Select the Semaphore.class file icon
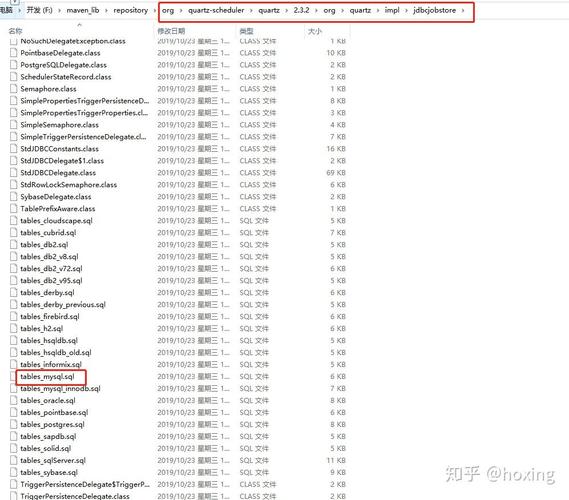 pos(14,89)
